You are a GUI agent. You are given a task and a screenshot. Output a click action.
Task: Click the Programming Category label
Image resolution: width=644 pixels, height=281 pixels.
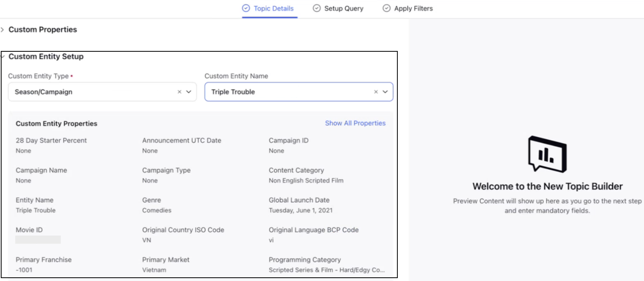click(x=305, y=260)
